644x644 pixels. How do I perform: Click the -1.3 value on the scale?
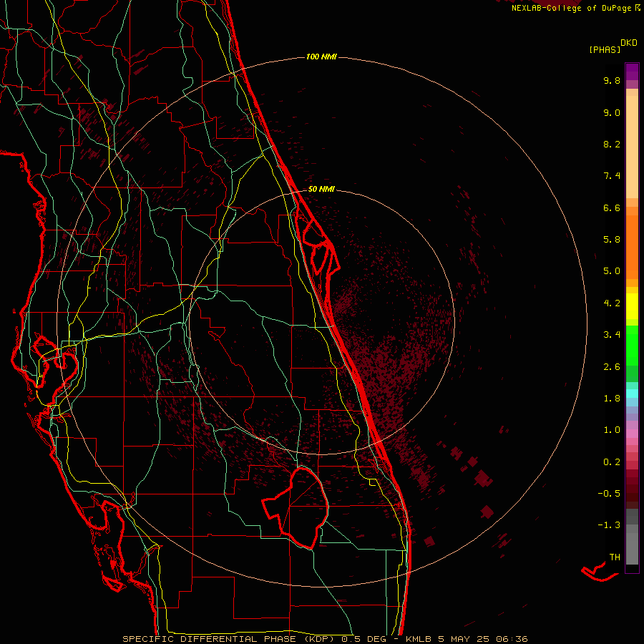click(609, 525)
